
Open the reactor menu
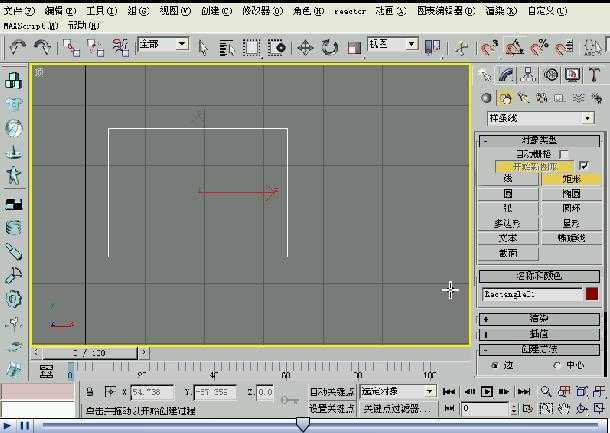pos(350,11)
